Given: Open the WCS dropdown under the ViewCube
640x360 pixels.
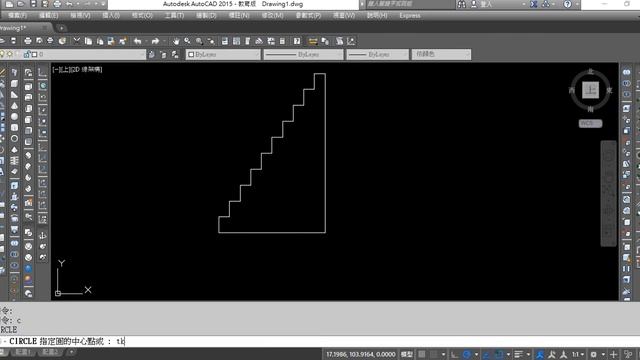Looking at the screenshot, I should click(x=590, y=123).
